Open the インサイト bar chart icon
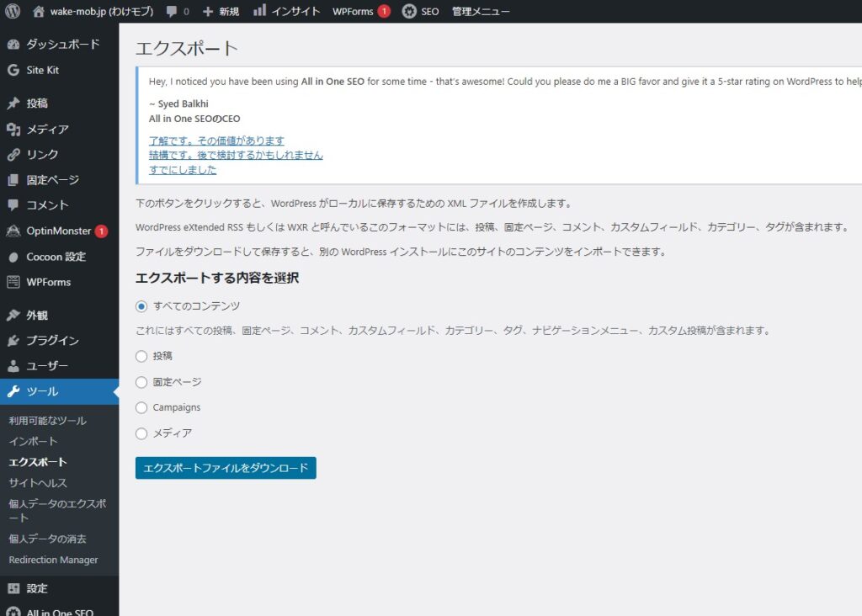The image size is (862, 616). click(259, 10)
